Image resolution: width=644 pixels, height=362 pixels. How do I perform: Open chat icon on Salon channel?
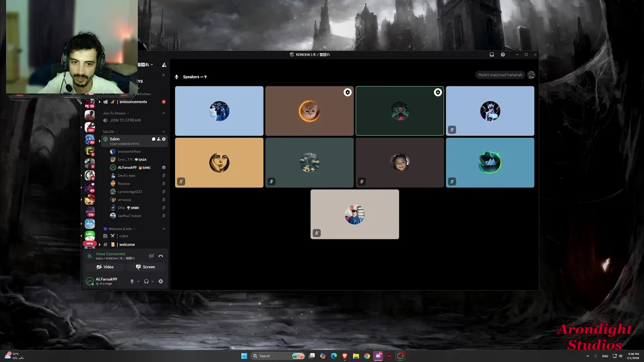tap(153, 139)
